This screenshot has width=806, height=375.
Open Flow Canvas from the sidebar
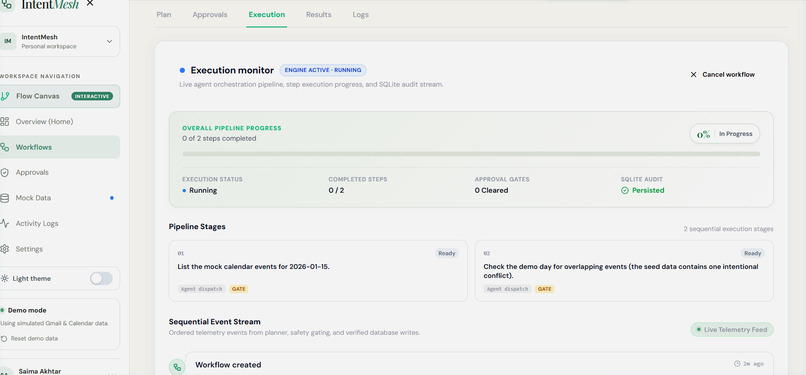click(x=60, y=96)
